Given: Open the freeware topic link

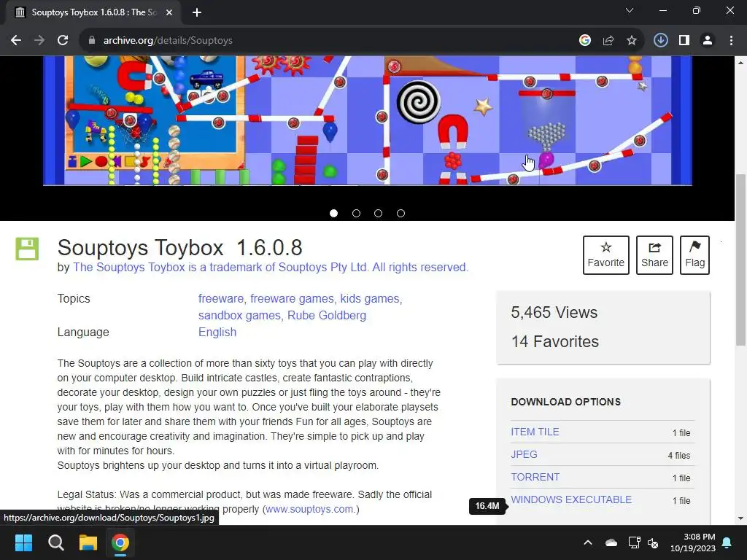Looking at the screenshot, I should click(x=220, y=298).
